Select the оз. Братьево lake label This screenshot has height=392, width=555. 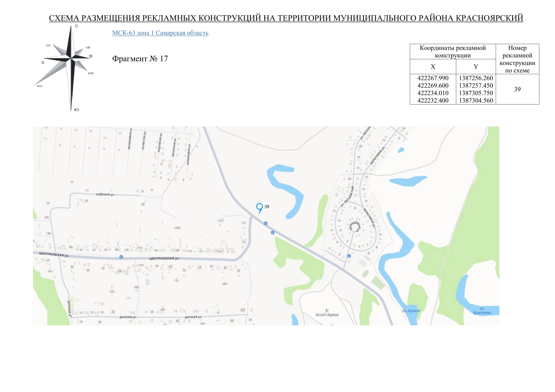point(482,311)
